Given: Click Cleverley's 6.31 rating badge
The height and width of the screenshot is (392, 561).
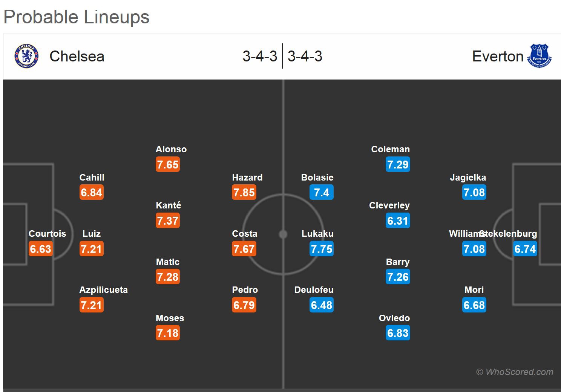Looking at the screenshot, I should (398, 221).
